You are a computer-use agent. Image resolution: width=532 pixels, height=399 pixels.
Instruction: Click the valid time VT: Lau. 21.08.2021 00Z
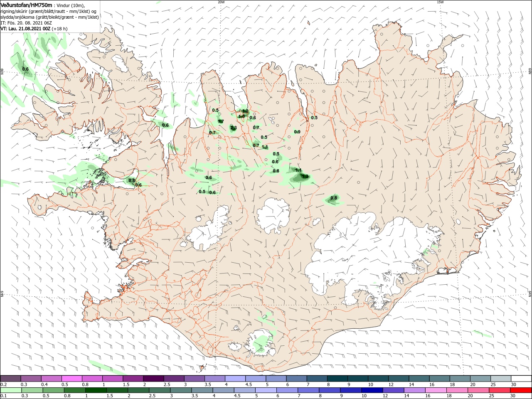point(25,29)
